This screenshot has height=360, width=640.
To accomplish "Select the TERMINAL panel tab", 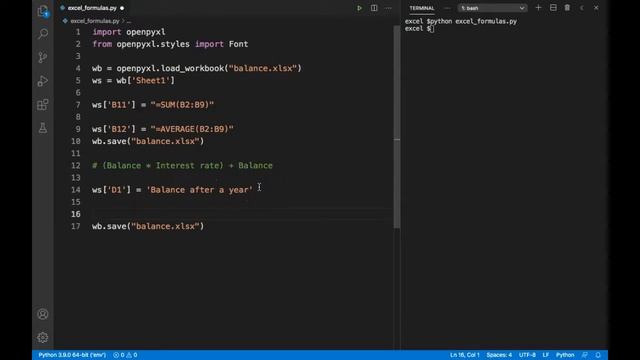I will [422, 8].
